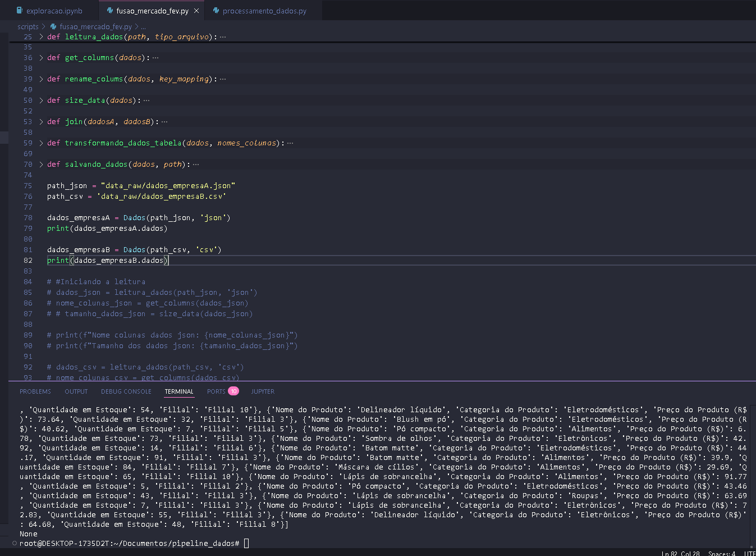Viewport: 756px width, 556px height.
Task: Close the fusao_mercado_fev.py tab
Action: point(196,11)
